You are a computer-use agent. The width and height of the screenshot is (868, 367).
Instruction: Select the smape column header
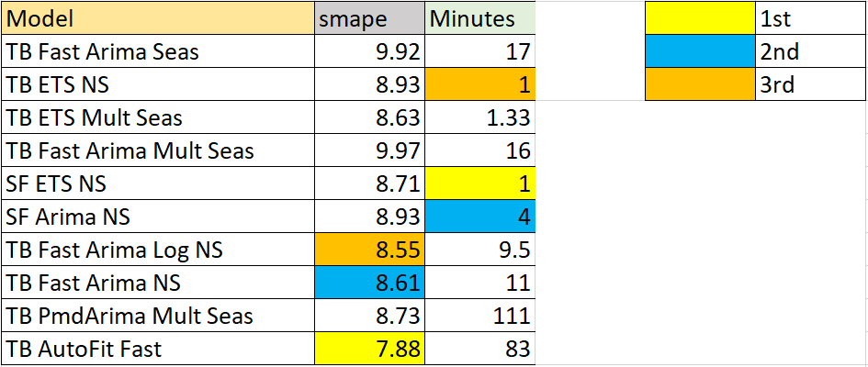point(369,18)
